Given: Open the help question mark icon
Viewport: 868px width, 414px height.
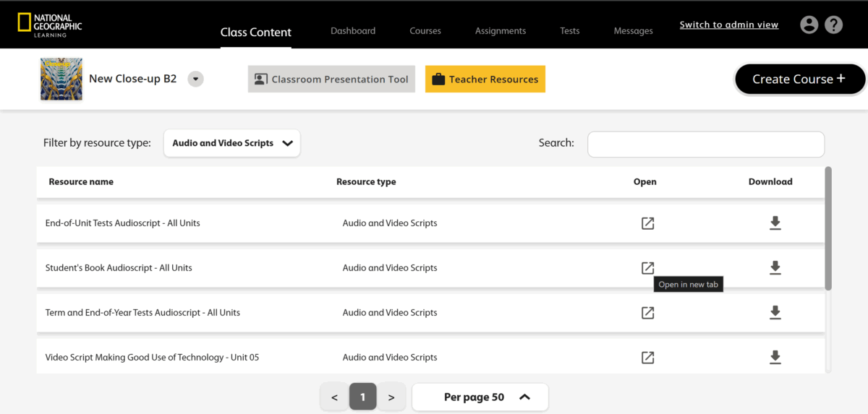Looking at the screenshot, I should (x=833, y=25).
